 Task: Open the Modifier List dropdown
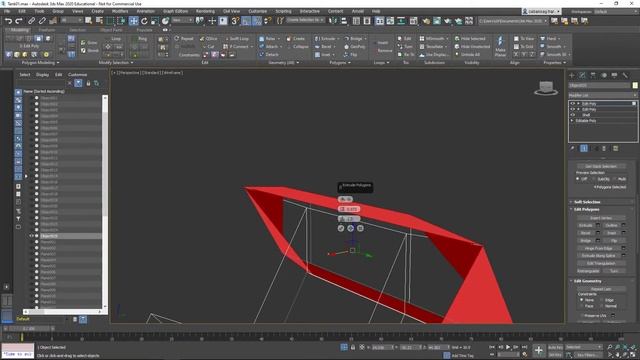603,95
